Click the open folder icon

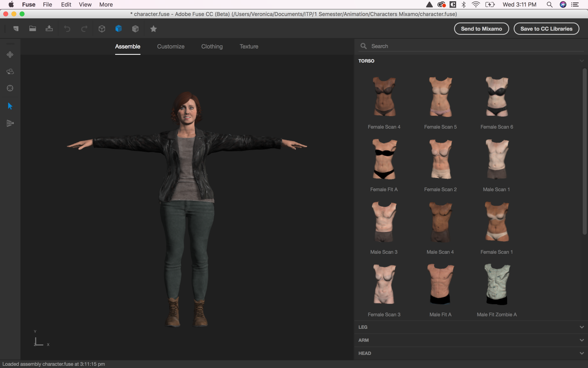click(32, 29)
